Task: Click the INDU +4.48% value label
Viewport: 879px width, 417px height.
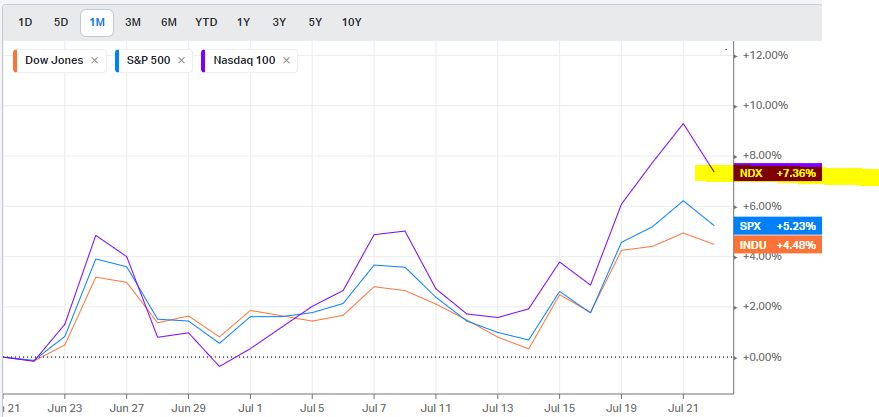Action: coord(778,244)
